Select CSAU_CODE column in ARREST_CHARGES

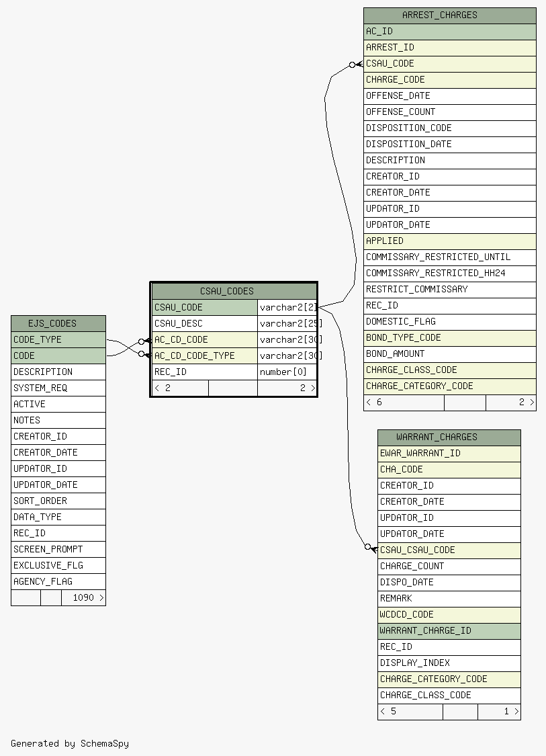point(449,64)
